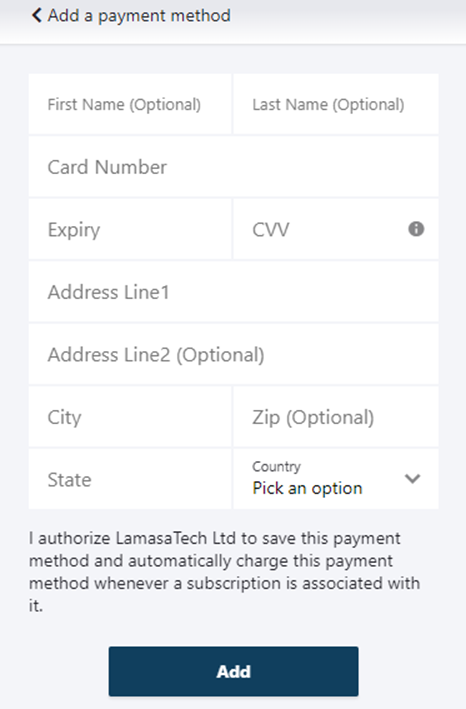Focus the Last Name (Optional) field
Screen dimensions: 466x709
point(335,104)
